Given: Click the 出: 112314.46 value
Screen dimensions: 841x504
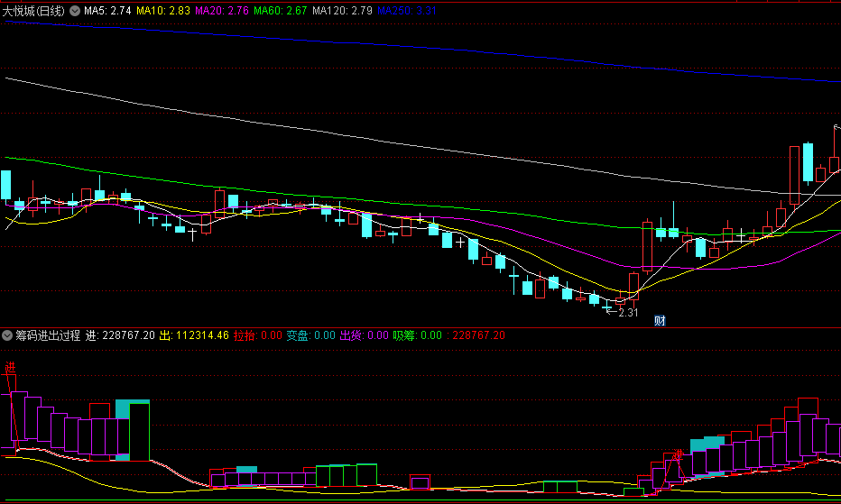Looking at the screenshot, I should [x=194, y=335].
